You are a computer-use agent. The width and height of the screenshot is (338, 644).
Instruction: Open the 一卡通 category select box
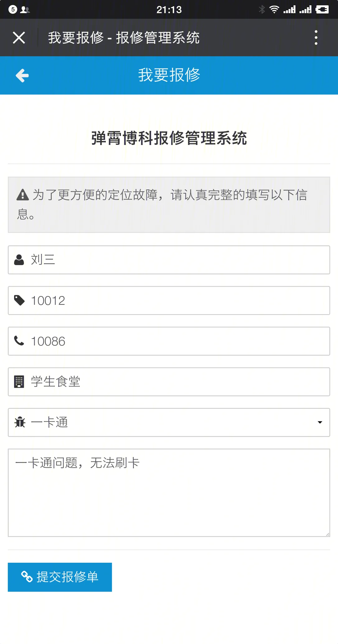169,422
